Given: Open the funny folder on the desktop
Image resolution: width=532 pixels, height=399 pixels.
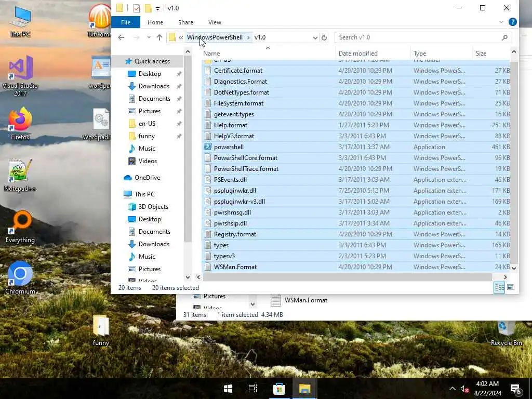Looking at the screenshot, I should [x=101, y=330].
